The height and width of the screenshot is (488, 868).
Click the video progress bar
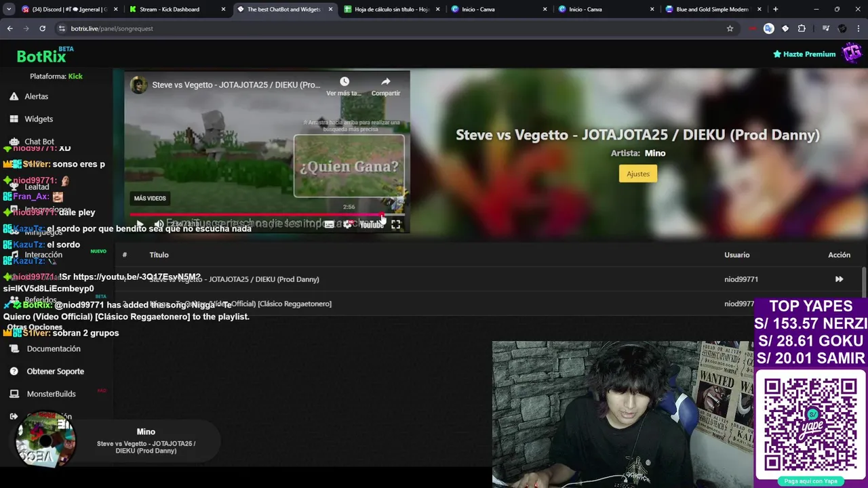267,215
